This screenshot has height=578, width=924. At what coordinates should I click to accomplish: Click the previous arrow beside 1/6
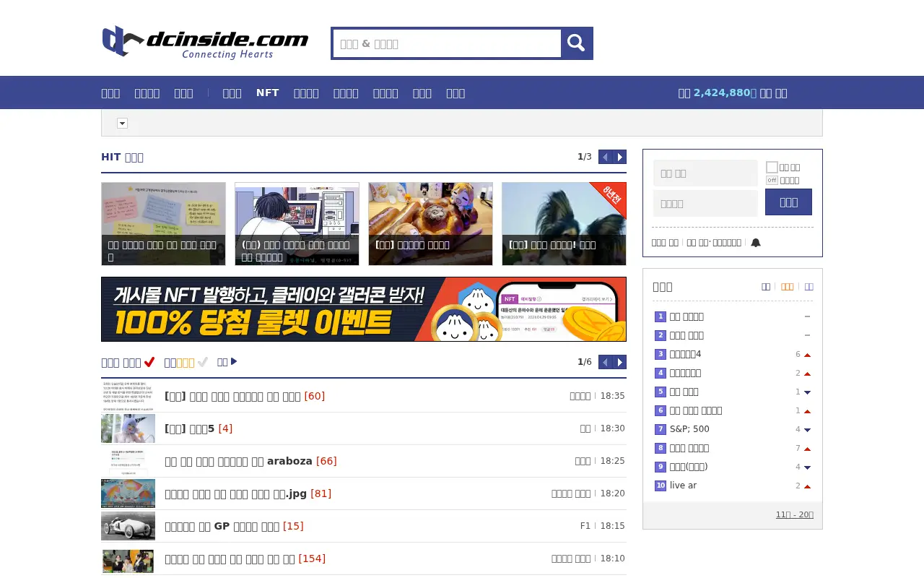click(606, 362)
